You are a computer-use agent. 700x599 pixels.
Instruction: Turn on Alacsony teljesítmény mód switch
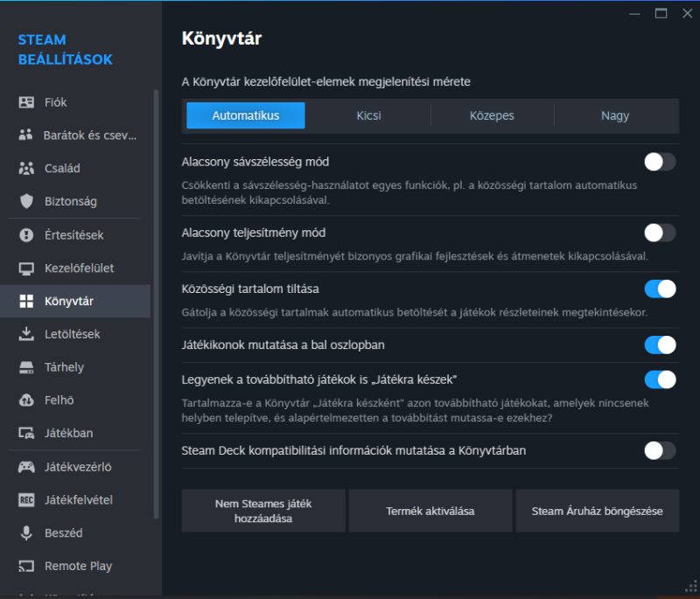tap(660, 233)
